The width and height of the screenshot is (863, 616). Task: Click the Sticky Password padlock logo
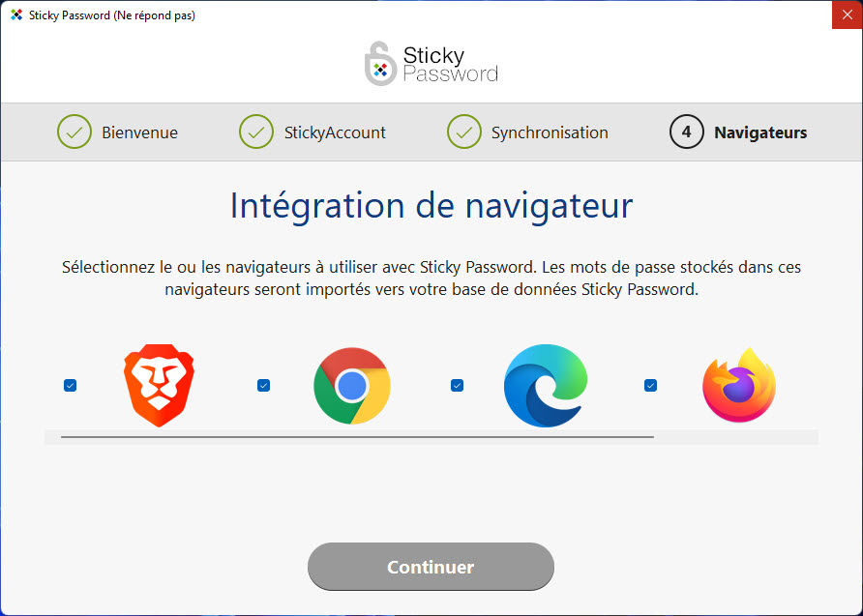pyautogui.click(x=380, y=64)
